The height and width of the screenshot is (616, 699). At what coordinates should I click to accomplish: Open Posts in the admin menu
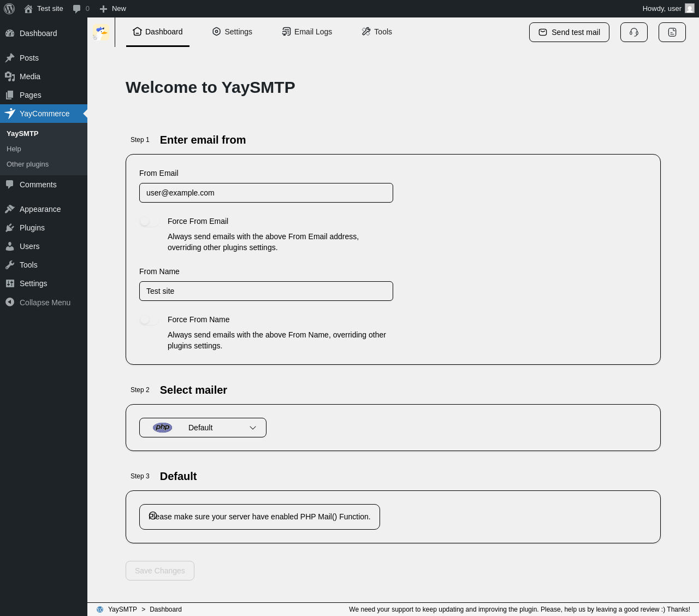click(x=44, y=58)
